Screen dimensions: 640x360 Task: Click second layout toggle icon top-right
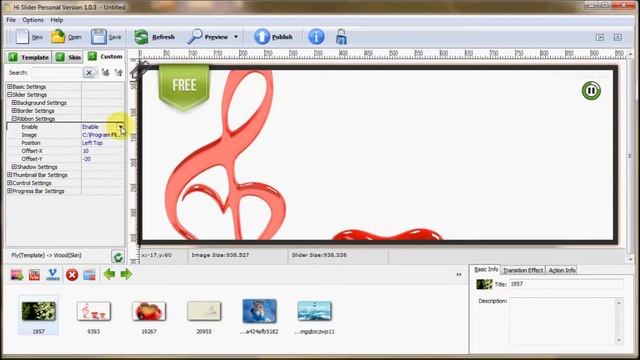(x=618, y=37)
